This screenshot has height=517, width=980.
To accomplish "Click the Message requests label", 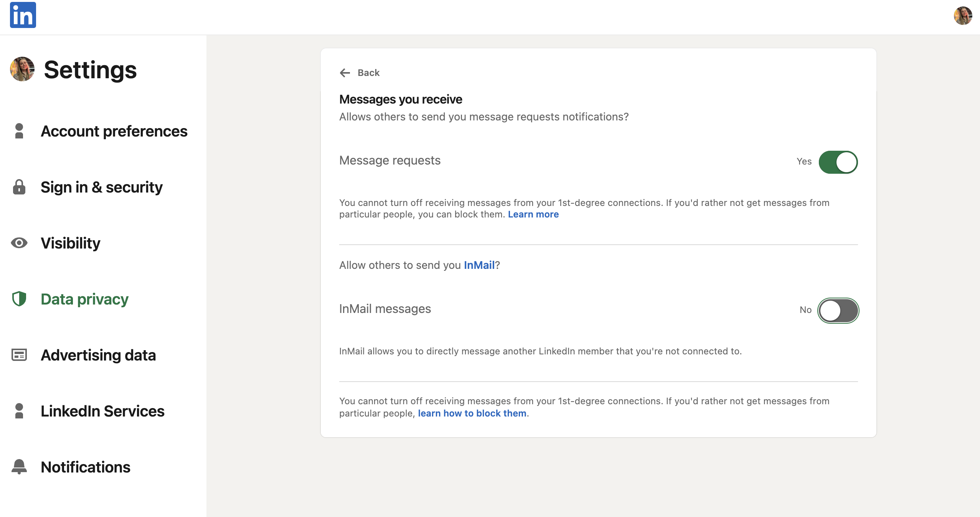I will (390, 160).
